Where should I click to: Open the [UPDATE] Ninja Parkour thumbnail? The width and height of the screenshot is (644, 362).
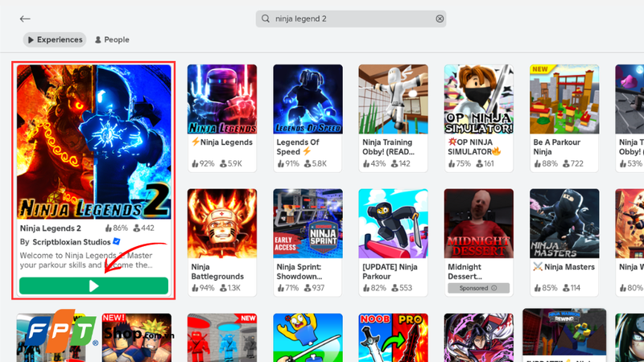[x=394, y=224]
